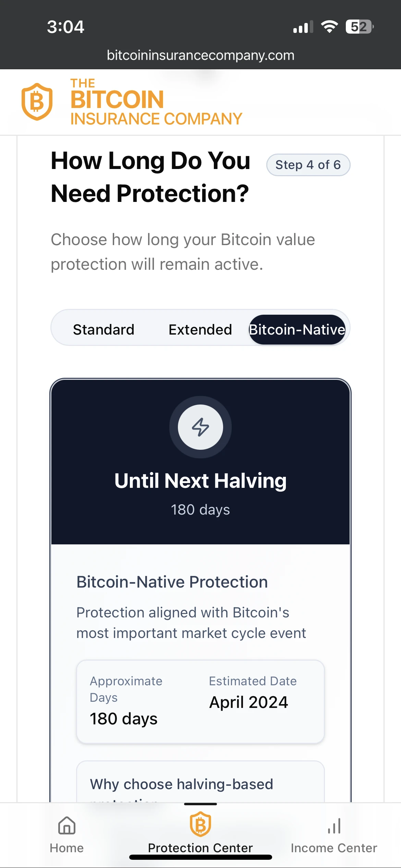Open the Home tab label

67,848
